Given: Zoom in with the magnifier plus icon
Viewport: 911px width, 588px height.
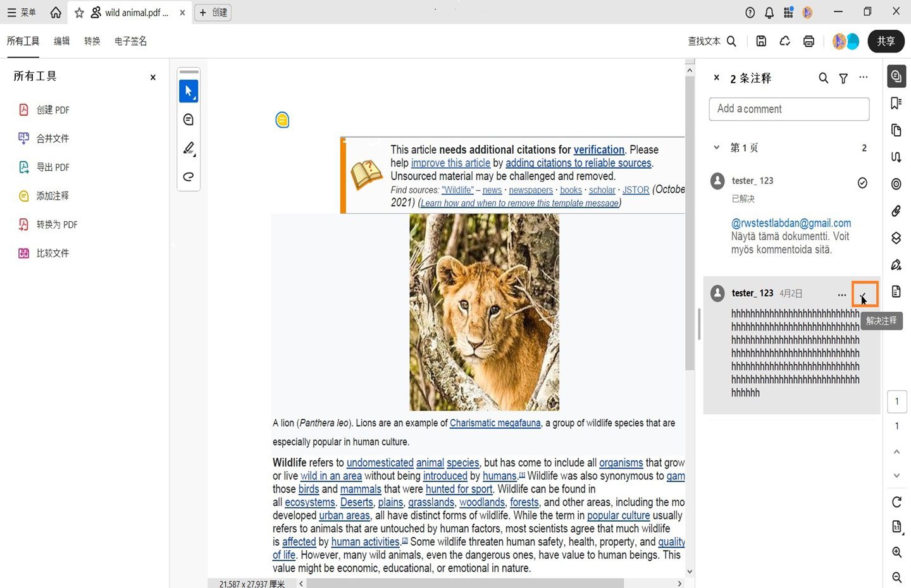Looking at the screenshot, I should (896, 552).
